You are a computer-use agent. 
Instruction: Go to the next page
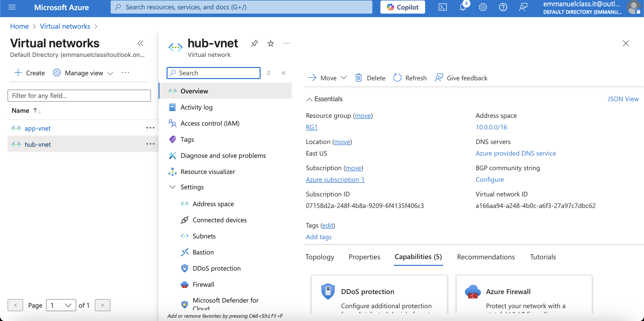coord(102,305)
